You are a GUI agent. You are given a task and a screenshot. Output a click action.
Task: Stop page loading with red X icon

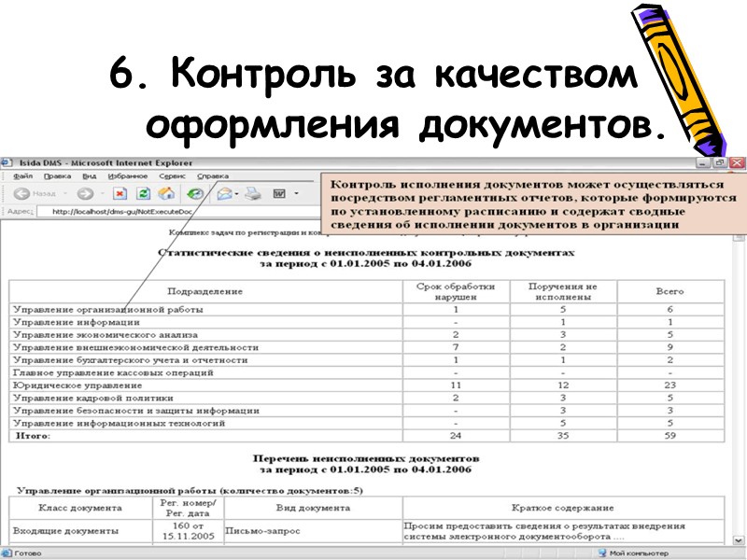120,193
